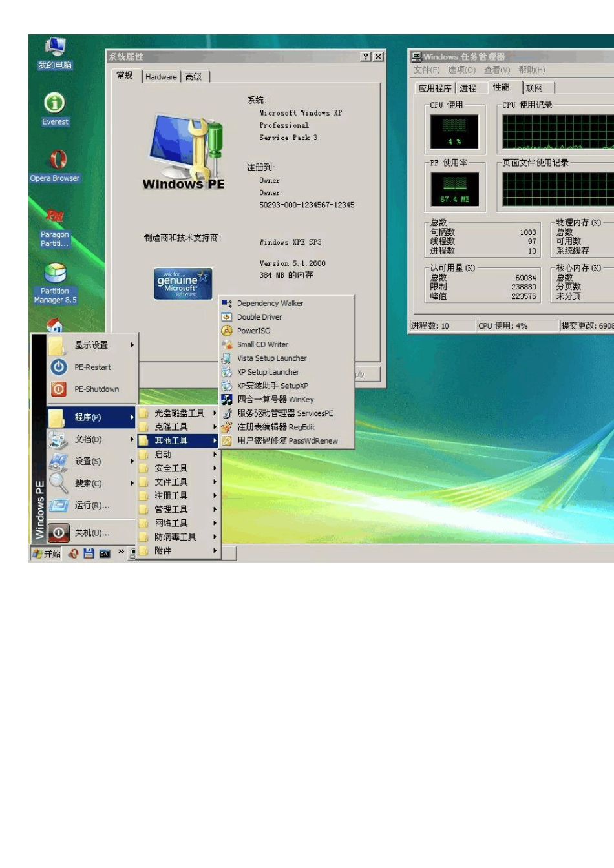This screenshot has height=868, width=614.
Task: Expand quick launch overflow chevron
Action: 121,552
